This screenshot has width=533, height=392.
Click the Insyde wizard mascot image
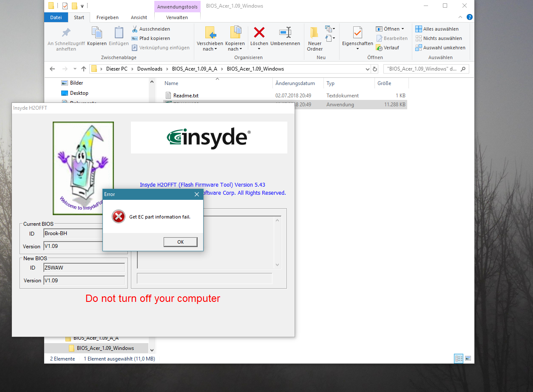(83, 168)
